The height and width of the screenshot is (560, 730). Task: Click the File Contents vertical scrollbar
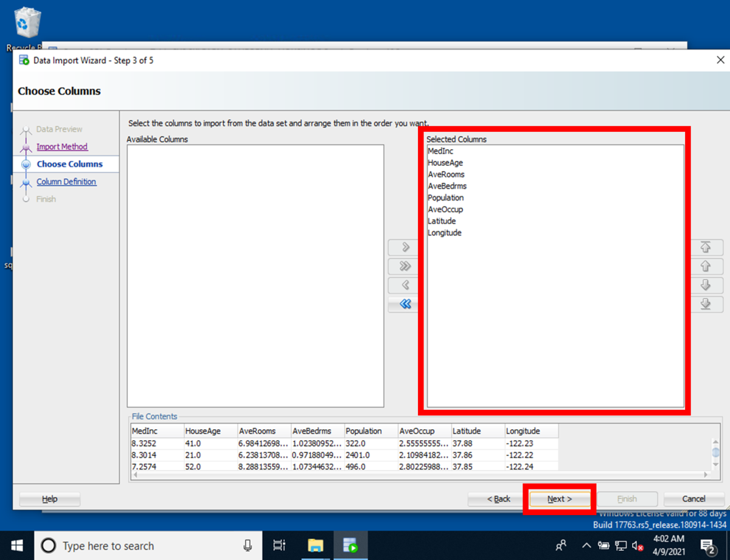tap(715, 453)
